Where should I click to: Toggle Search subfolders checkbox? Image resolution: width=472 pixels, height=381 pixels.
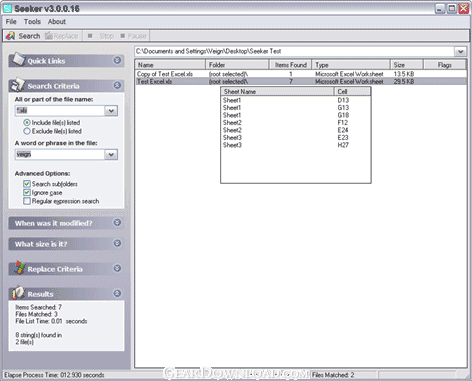(x=27, y=184)
